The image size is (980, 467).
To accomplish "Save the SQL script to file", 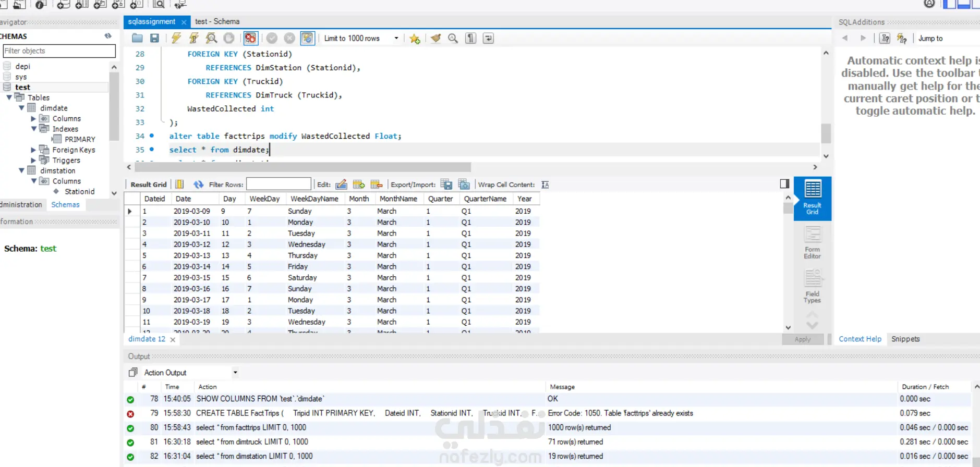I will [x=154, y=38].
